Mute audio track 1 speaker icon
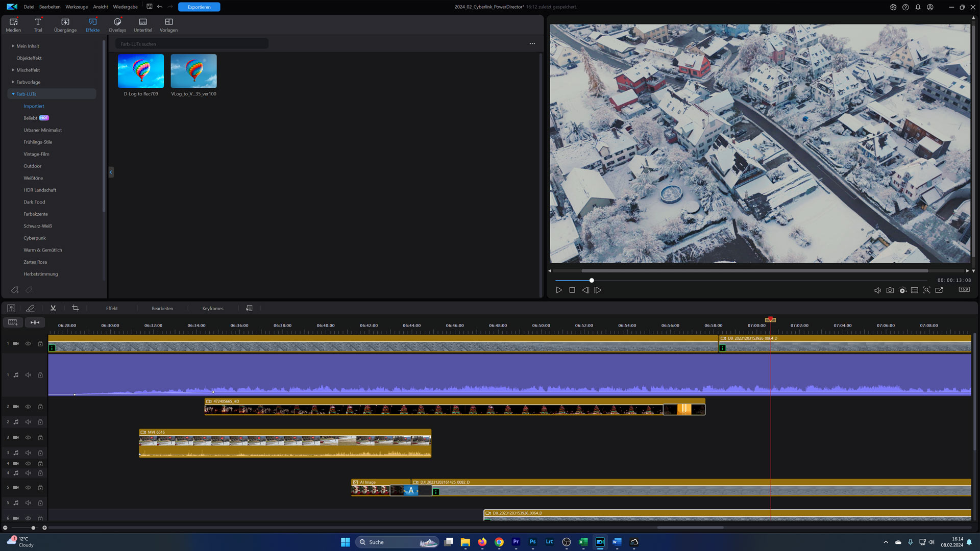 28,375
